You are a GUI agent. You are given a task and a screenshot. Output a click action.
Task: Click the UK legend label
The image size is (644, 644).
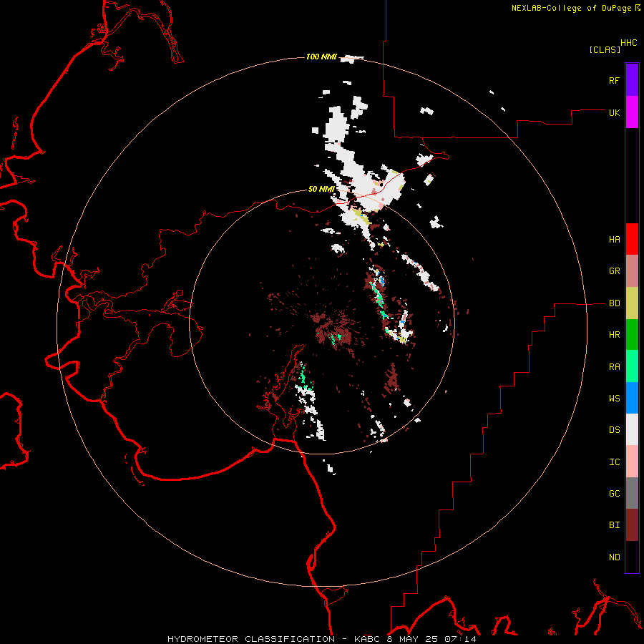(614, 112)
